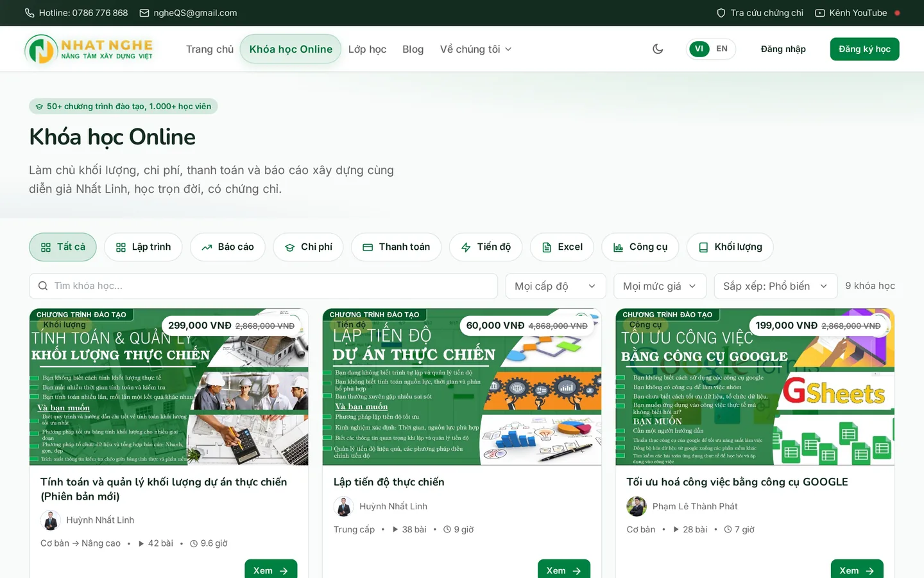
Task: Filter courses by Khối lượng
Action: (730, 247)
